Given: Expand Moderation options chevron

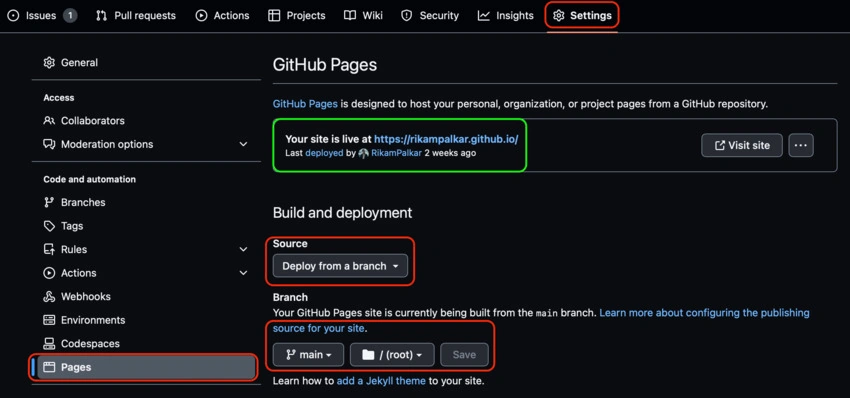Looking at the screenshot, I should coord(243,144).
